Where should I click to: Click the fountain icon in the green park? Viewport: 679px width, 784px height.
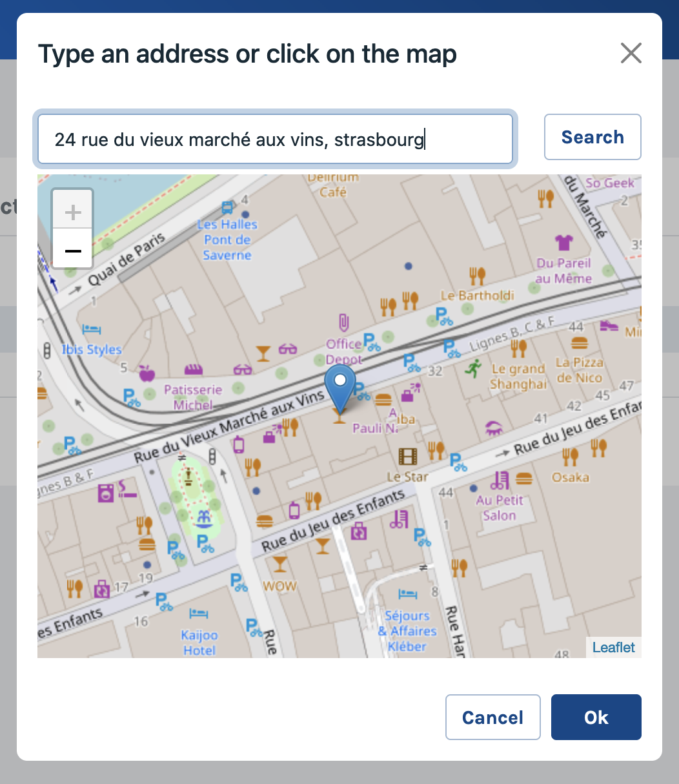click(x=205, y=517)
